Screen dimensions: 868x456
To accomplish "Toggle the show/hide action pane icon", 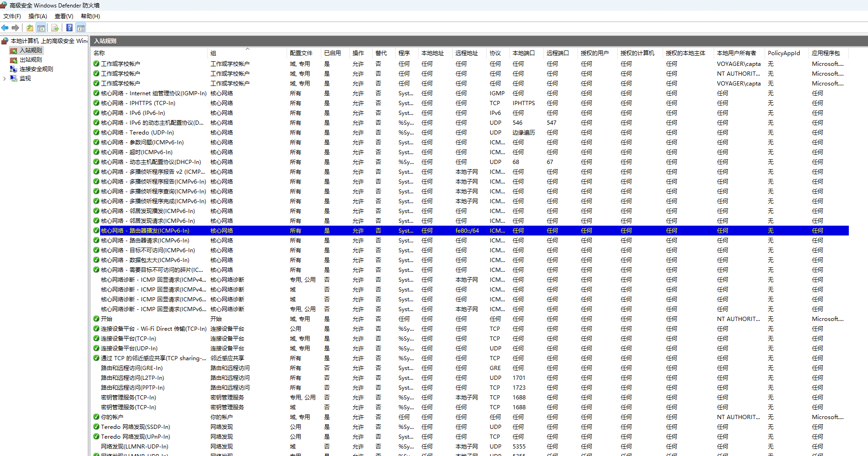I will [81, 28].
